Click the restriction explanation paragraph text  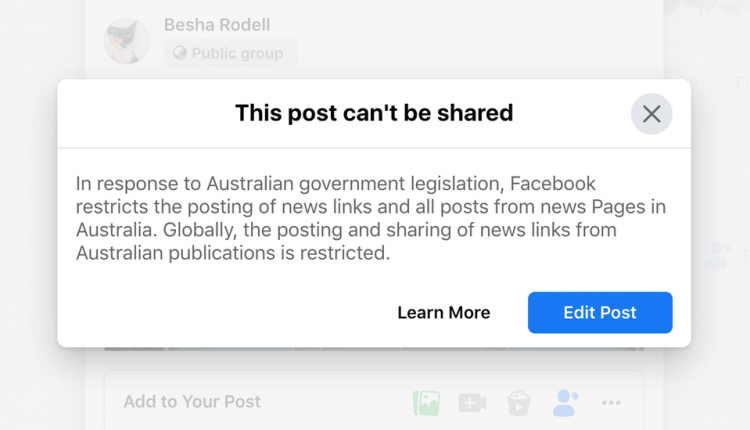tap(371, 218)
